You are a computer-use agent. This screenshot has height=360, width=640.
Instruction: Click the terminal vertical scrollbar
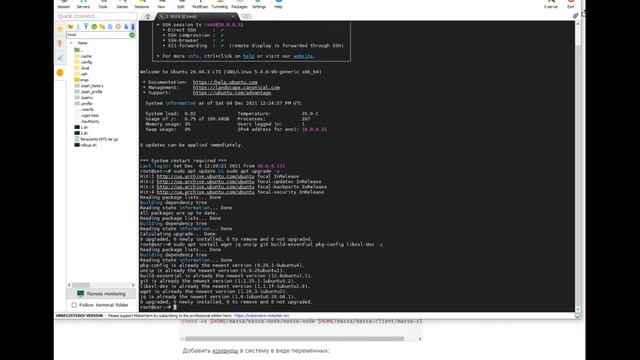pos(578,167)
